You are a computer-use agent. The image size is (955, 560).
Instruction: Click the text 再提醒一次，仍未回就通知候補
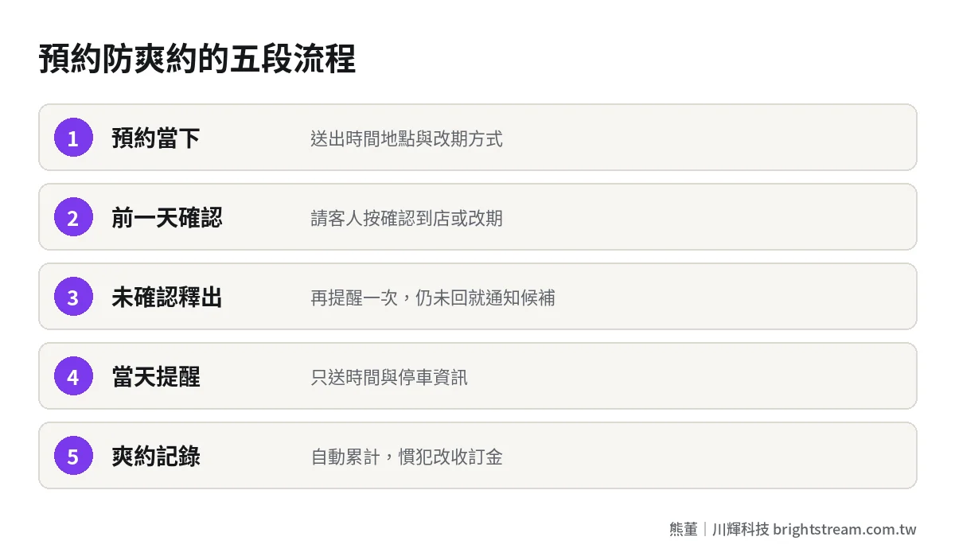tap(433, 297)
